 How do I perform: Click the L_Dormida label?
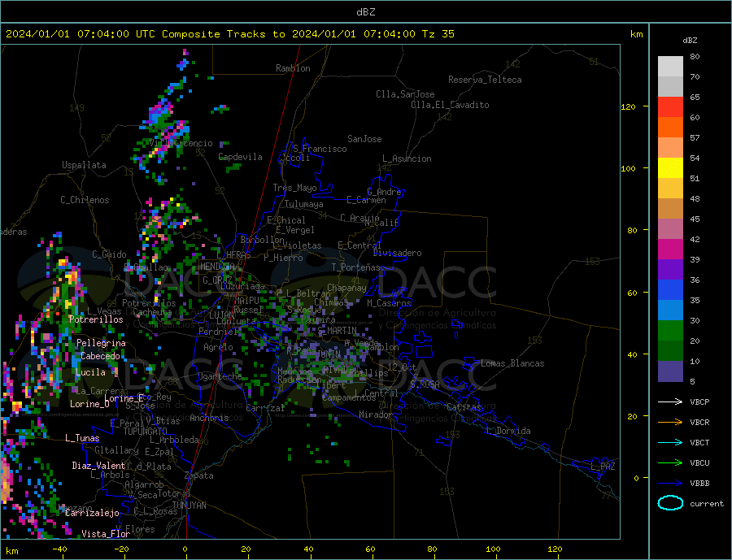pos(509,432)
